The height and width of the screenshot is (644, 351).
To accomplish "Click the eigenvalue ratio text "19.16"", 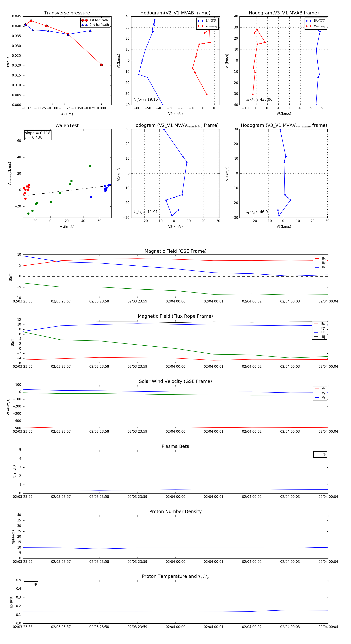I will (152, 100).
